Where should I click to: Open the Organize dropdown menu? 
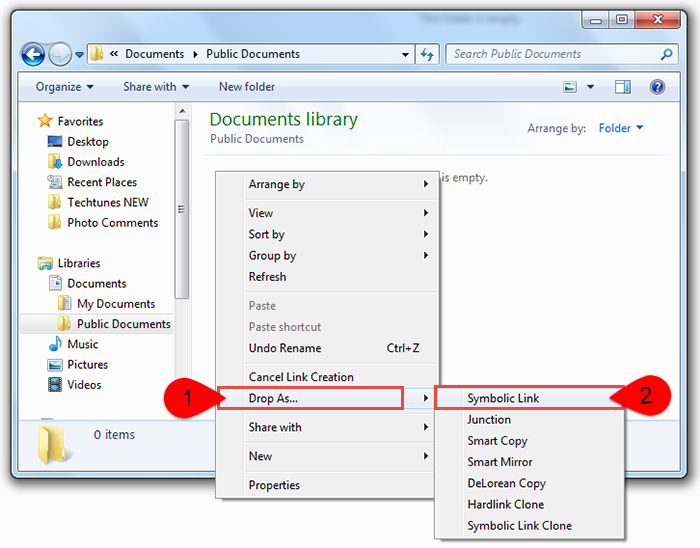click(x=64, y=87)
